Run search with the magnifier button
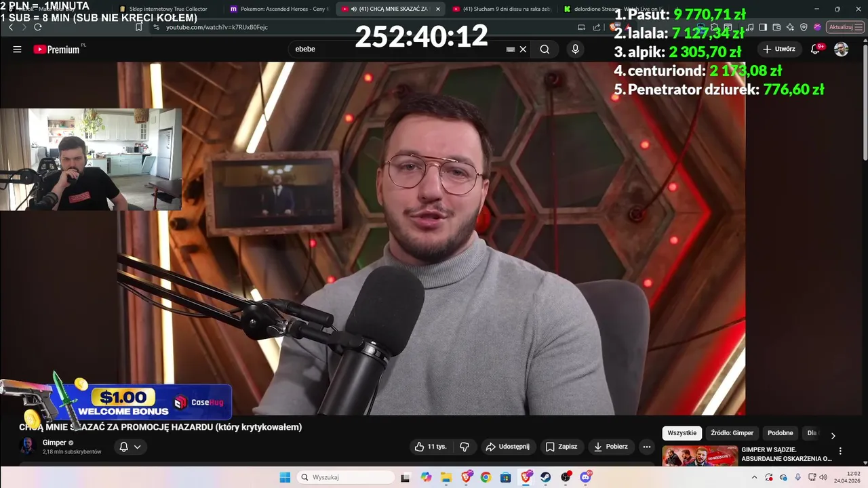868x488 pixels. pyautogui.click(x=545, y=49)
